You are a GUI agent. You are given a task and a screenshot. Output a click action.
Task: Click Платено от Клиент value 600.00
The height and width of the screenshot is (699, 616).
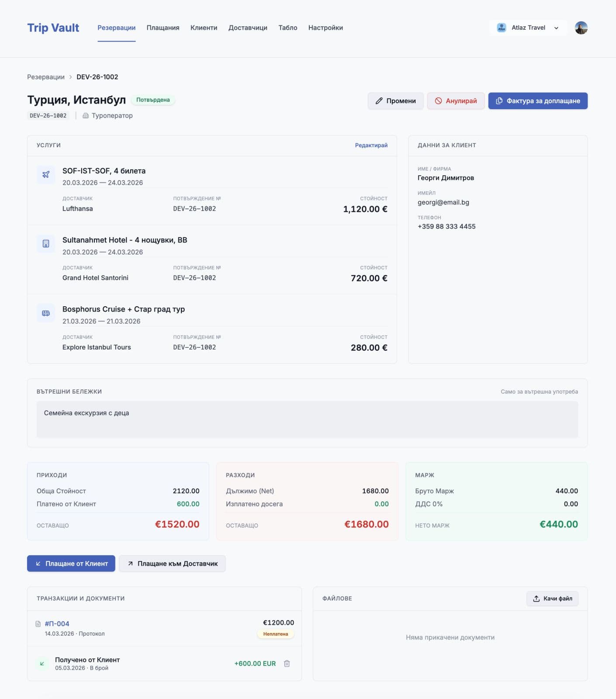(188, 504)
